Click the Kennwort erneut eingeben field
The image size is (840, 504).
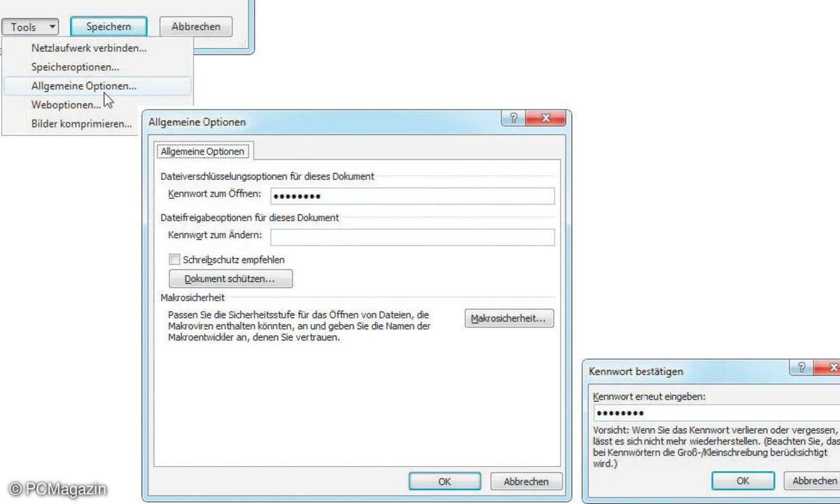click(x=714, y=413)
